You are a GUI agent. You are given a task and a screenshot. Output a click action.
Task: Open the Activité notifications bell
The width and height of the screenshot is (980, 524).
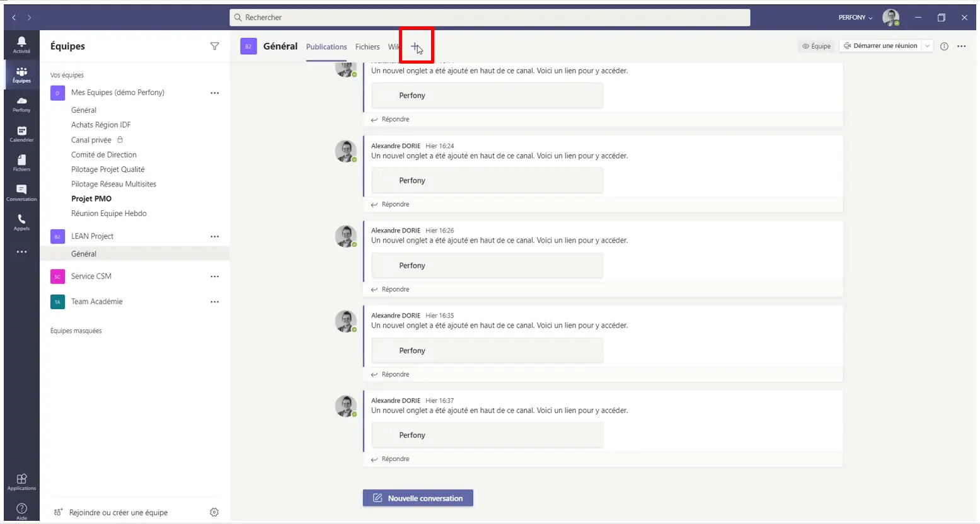click(x=21, y=44)
